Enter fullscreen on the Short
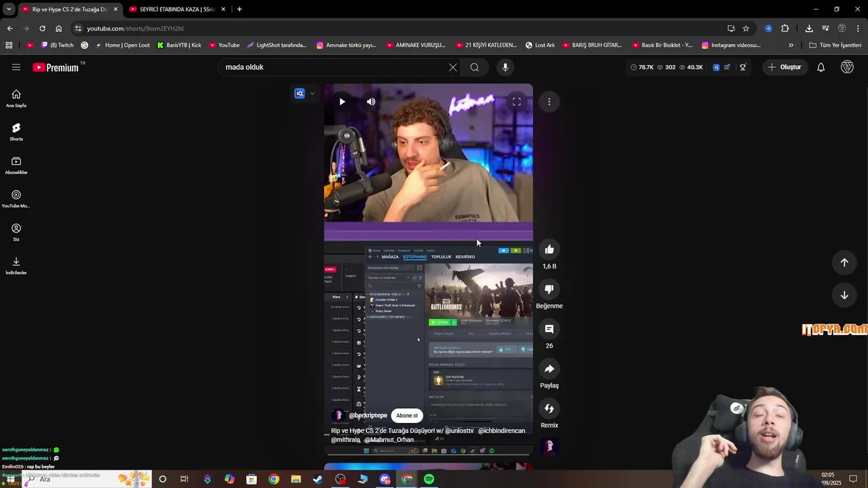Image resolution: width=868 pixels, height=488 pixels. click(517, 102)
